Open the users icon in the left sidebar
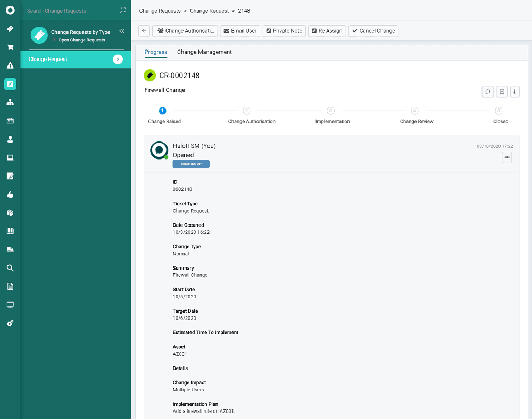The width and height of the screenshot is (532, 419). (x=10, y=139)
